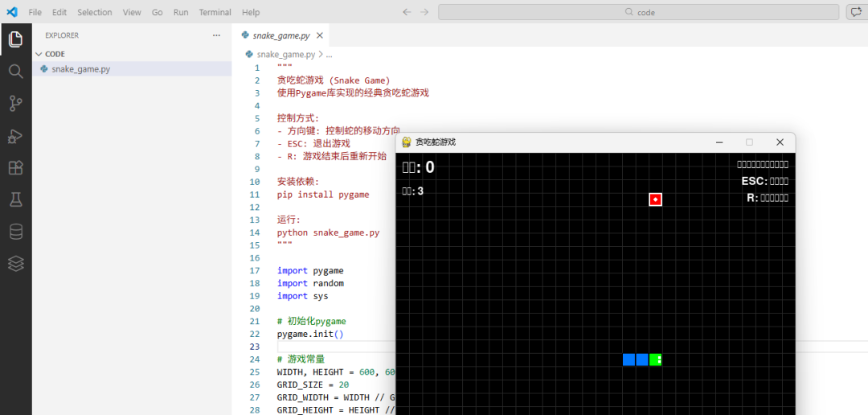Screen dimensions: 868x415
Task: Click the database icon in activity bar
Action: 15,232
